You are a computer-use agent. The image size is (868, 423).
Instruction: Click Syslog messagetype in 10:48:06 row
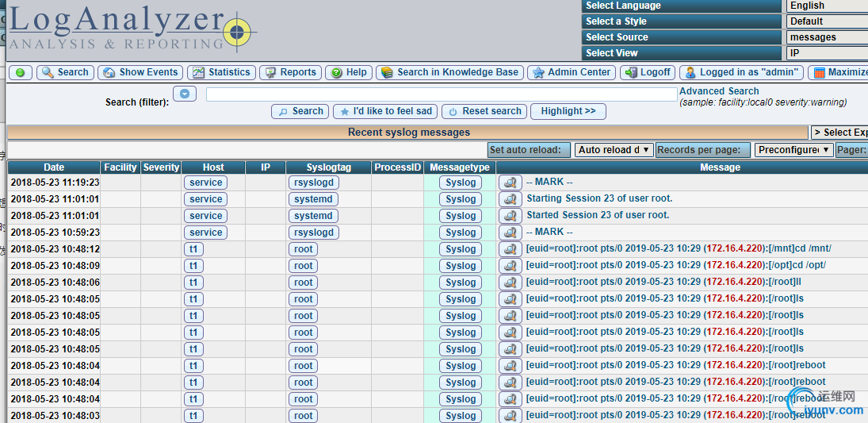460,283
